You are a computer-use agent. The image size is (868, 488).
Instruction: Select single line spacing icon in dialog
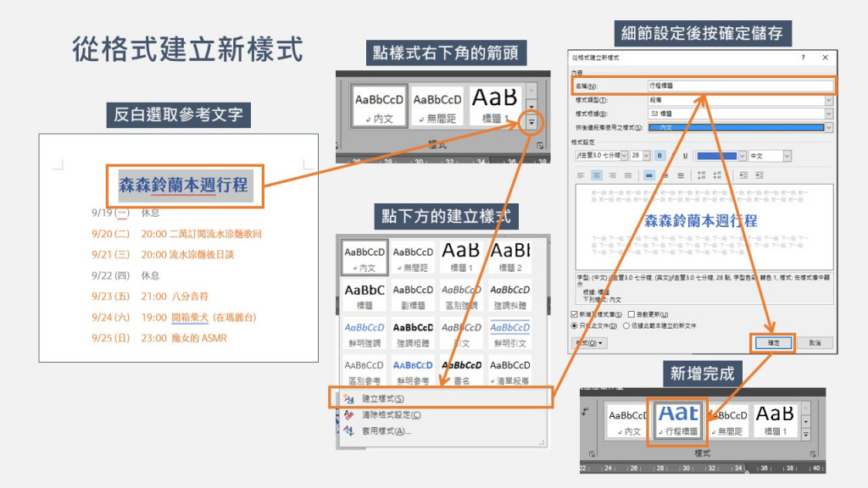pyautogui.click(x=648, y=175)
